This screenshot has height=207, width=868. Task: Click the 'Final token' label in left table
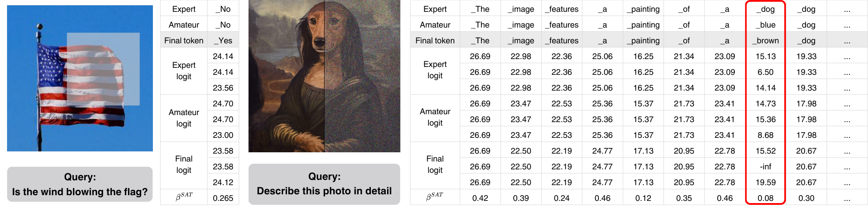click(x=183, y=41)
